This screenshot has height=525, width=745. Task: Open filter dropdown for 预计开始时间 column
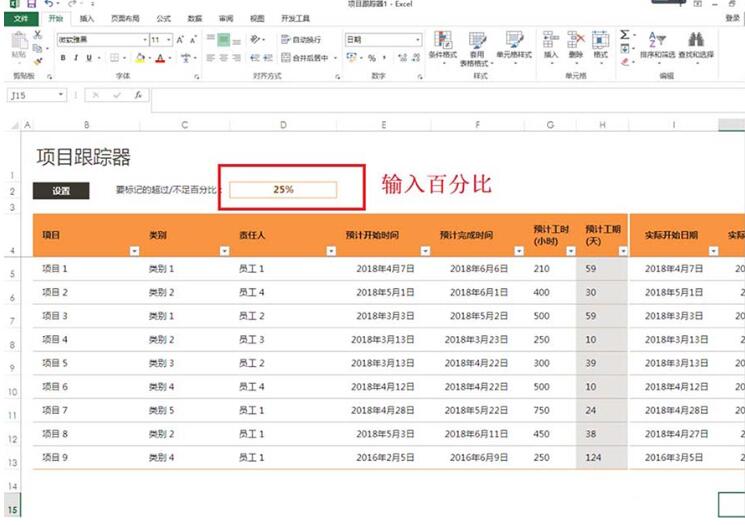tap(425, 251)
